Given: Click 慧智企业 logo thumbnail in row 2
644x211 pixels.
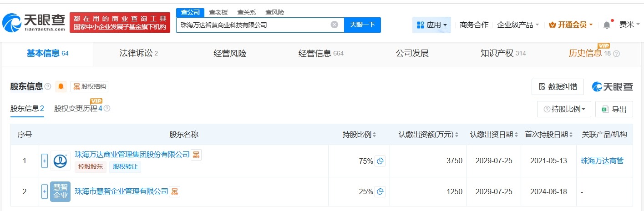Looking at the screenshot, I should coord(60,191).
